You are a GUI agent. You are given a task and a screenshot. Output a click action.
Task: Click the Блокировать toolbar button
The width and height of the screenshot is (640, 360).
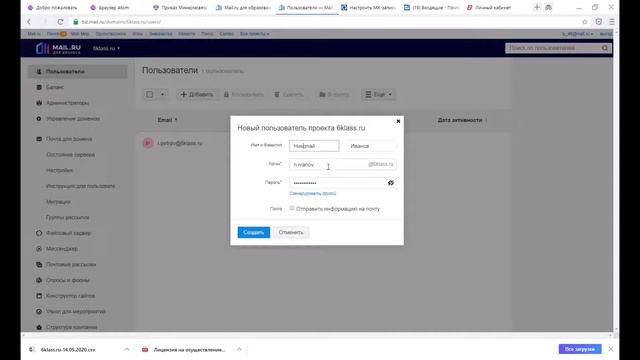click(x=244, y=94)
